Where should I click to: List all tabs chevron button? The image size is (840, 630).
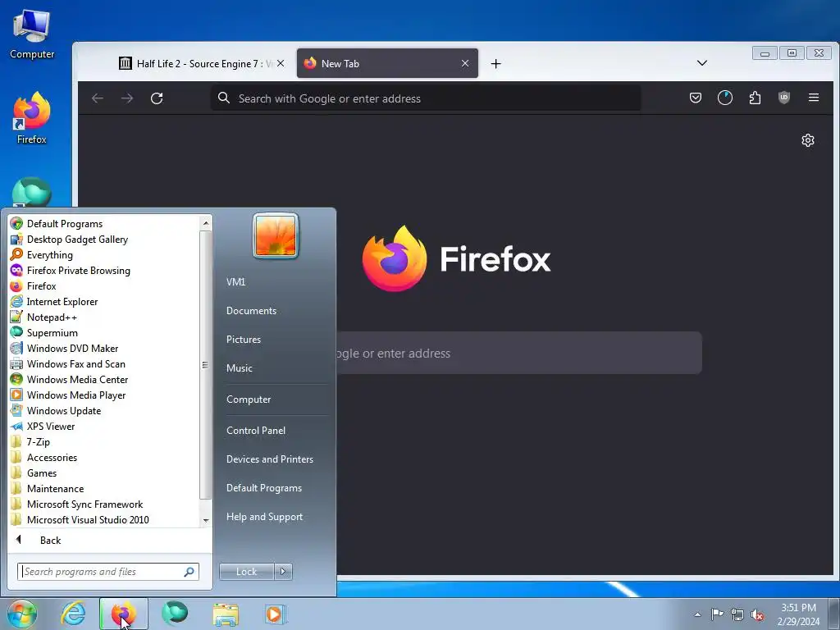(x=702, y=63)
